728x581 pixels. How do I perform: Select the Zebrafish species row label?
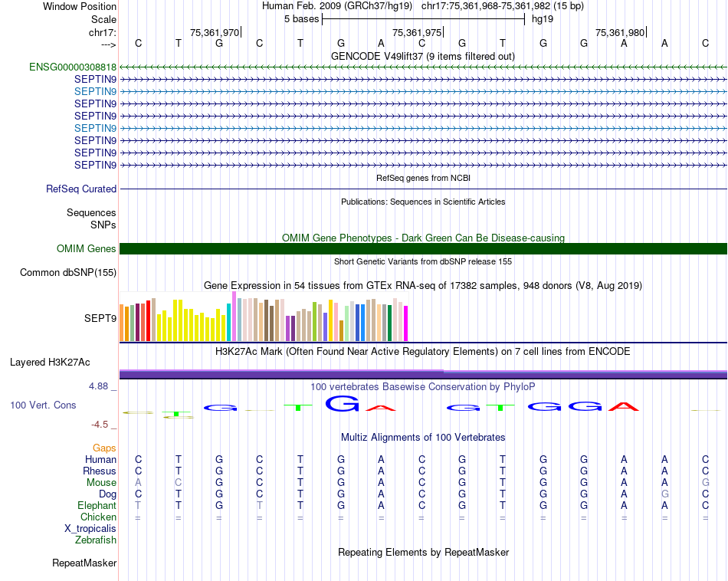(96, 540)
